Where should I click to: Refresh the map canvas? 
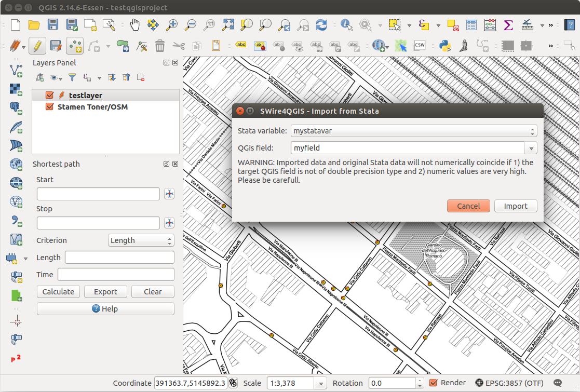(x=321, y=25)
